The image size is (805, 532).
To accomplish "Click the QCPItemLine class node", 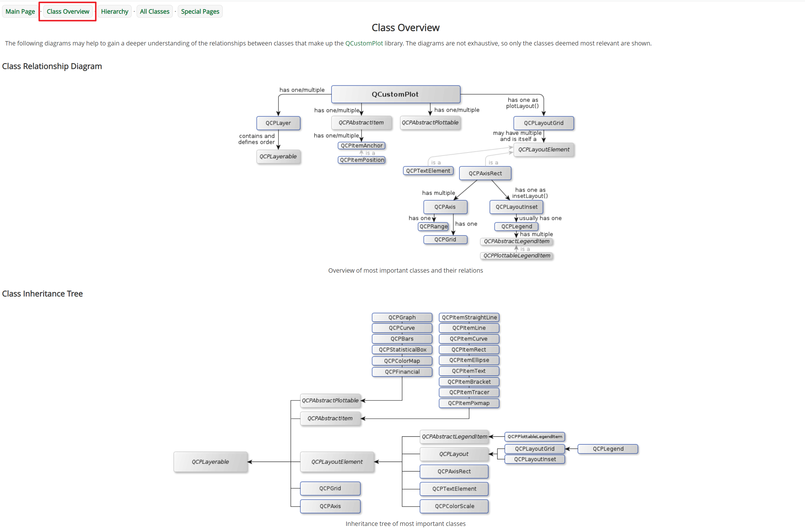I will 469,328.
